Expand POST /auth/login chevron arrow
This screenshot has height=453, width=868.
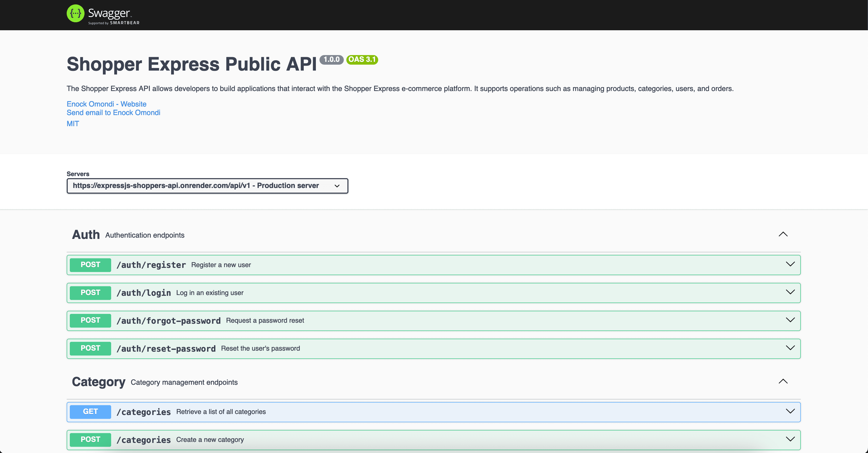(790, 292)
